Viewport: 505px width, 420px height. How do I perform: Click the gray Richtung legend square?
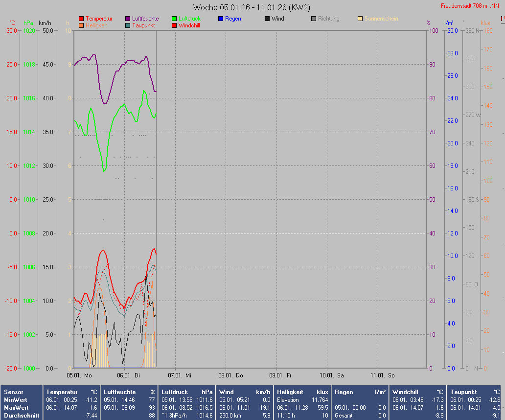click(x=314, y=19)
